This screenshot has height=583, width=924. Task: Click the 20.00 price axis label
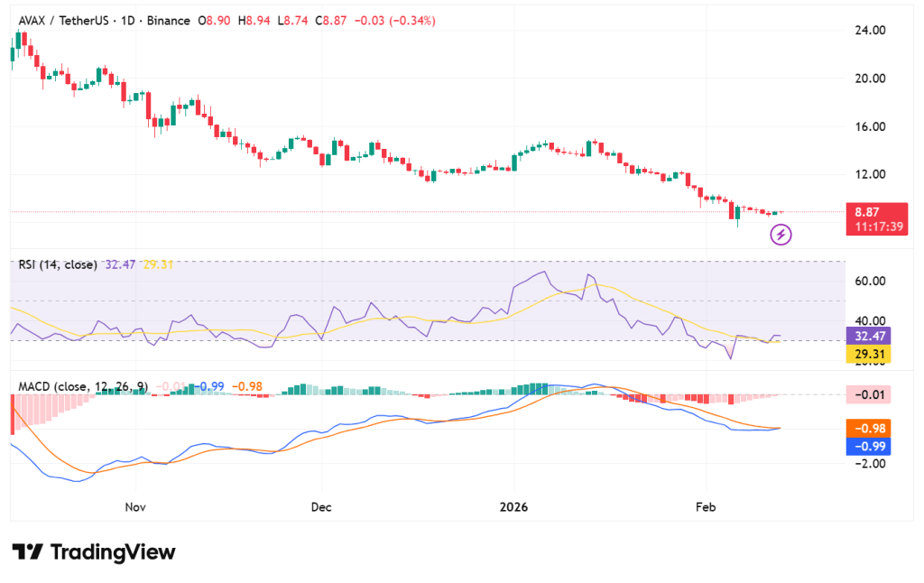870,79
